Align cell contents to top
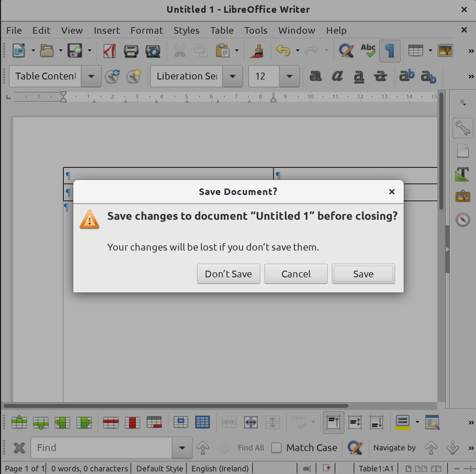476x474 pixels. [x=334, y=422]
